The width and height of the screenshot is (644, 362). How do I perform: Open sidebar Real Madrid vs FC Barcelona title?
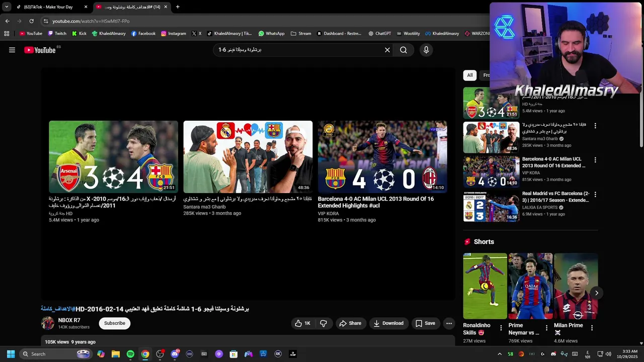(555, 197)
